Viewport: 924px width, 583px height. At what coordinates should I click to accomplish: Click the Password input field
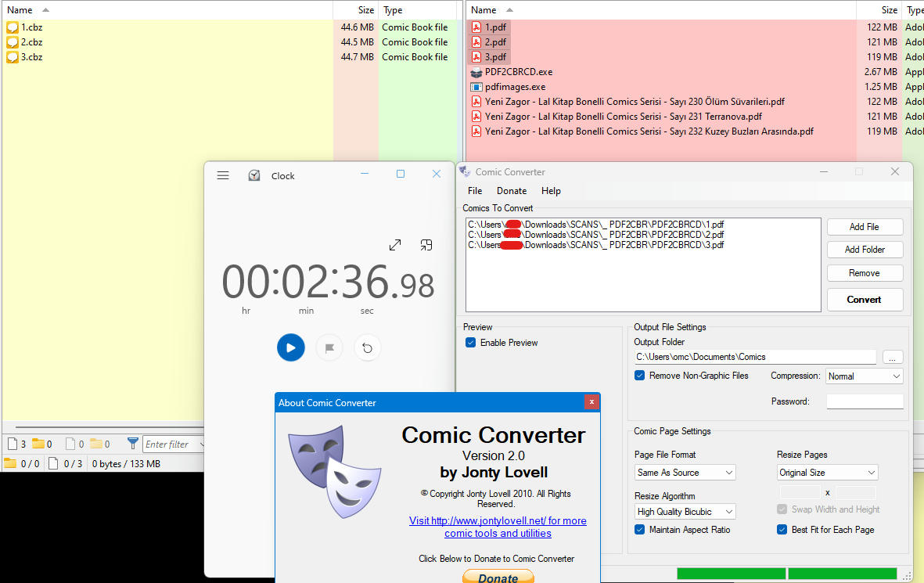pyautogui.click(x=865, y=401)
